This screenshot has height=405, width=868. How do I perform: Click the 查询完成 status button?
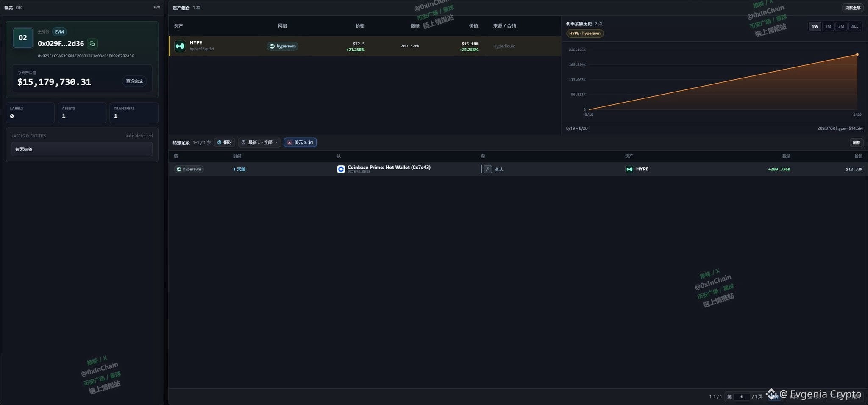coord(134,81)
